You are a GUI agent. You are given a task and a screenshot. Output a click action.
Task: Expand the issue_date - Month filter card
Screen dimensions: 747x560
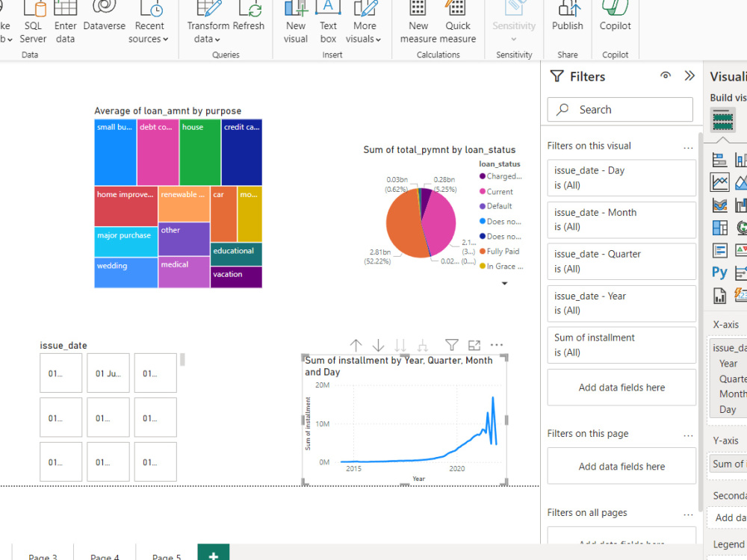(x=622, y=220)
